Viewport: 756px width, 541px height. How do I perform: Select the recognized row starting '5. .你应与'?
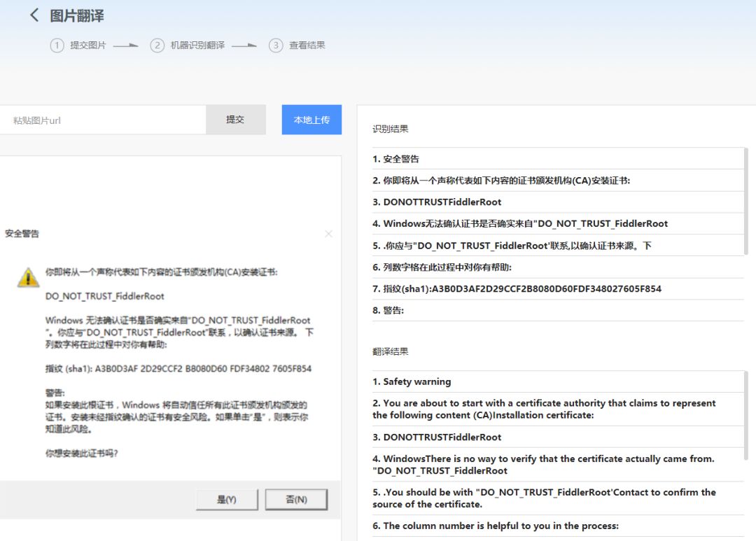point(558,246)
